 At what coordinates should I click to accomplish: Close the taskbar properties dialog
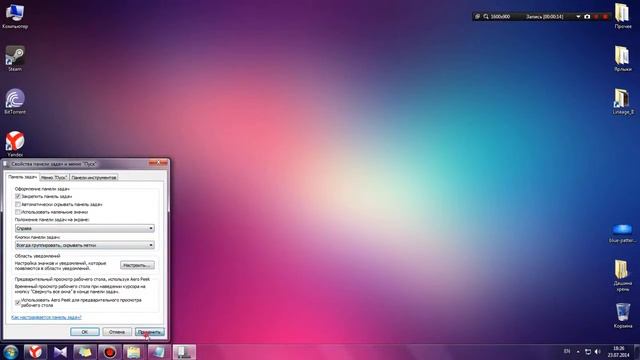click(x=158, y=163)
